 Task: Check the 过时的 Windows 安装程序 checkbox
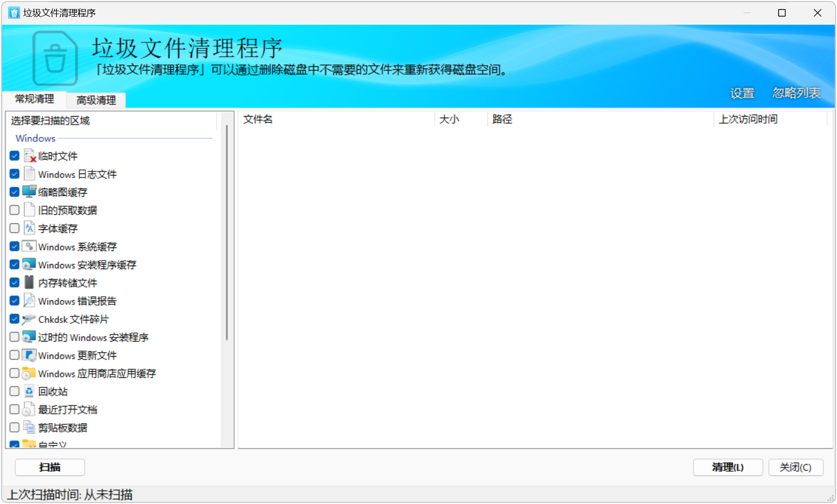15,337
